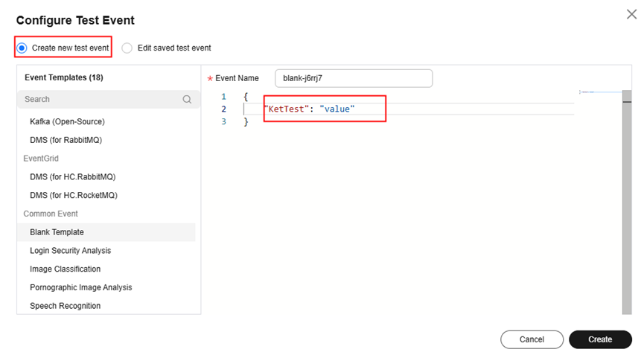Click line number 3 in editor gutter
Viewport: 644px width, 358px height.
(x=223, y=121)
